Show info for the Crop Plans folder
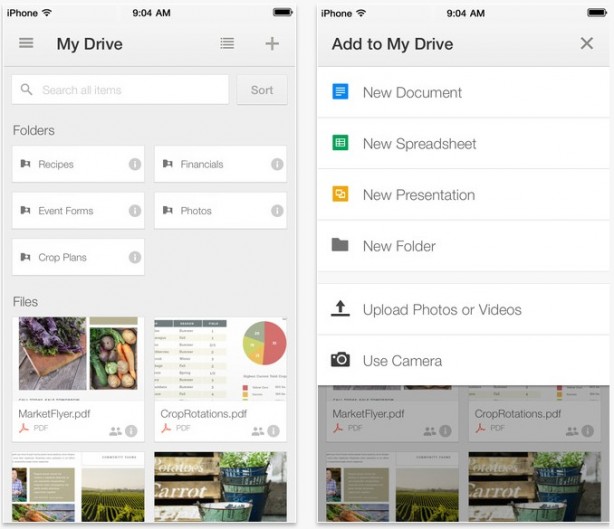 pyautogui.click(x=135, y=257)
